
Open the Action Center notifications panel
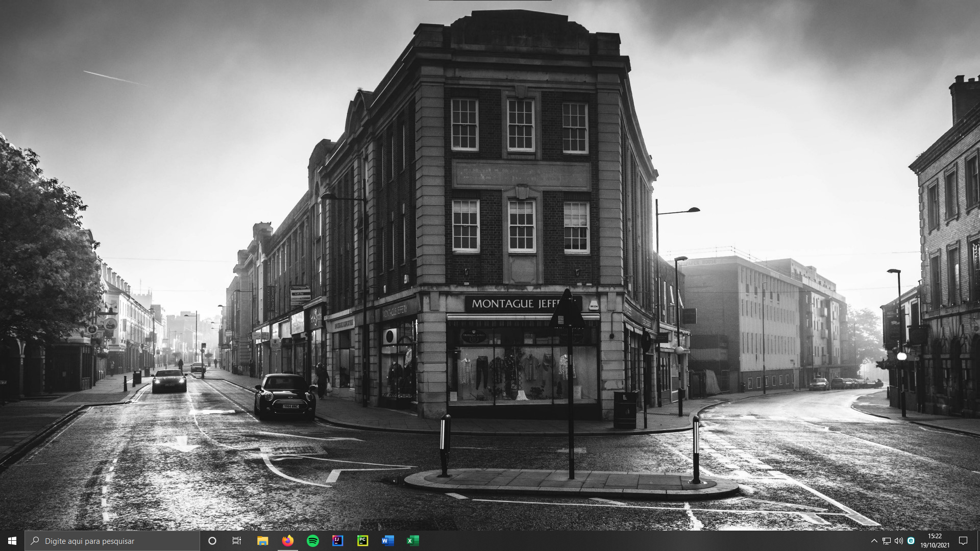pos(963,541)
